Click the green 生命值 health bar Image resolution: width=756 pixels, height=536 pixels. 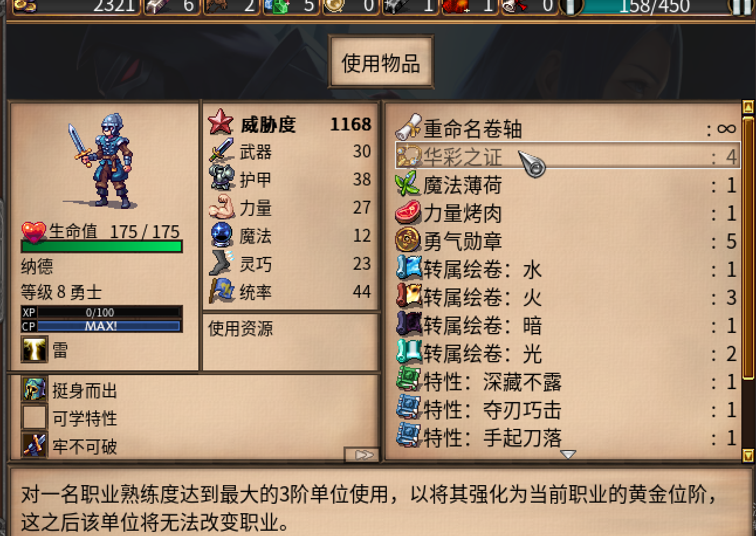(x=102, y=246)
